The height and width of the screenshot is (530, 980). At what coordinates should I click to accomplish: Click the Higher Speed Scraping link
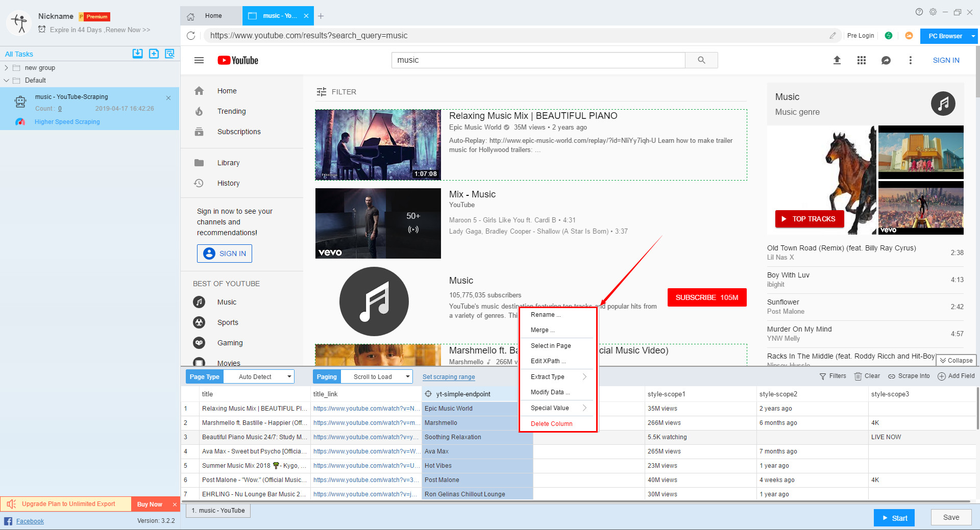(x=67, y=122)
